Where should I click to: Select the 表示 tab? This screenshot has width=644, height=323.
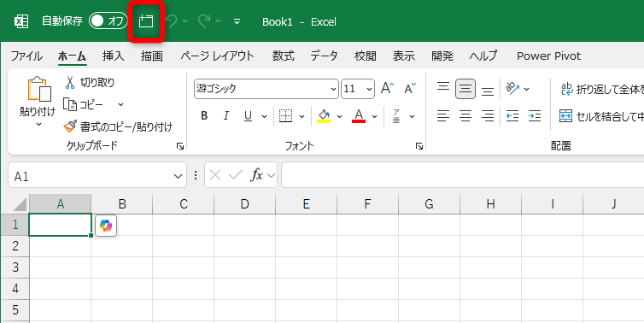pyautogui.click(x=404, y=56)
